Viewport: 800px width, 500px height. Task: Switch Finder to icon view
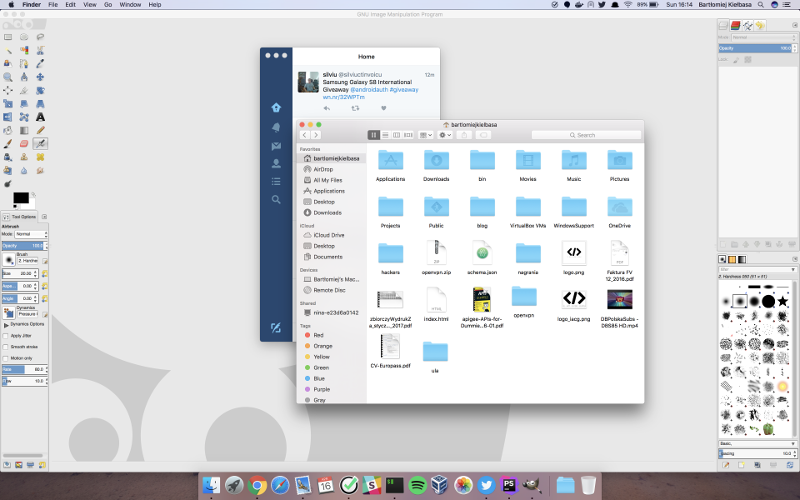(x=373, y=135)
